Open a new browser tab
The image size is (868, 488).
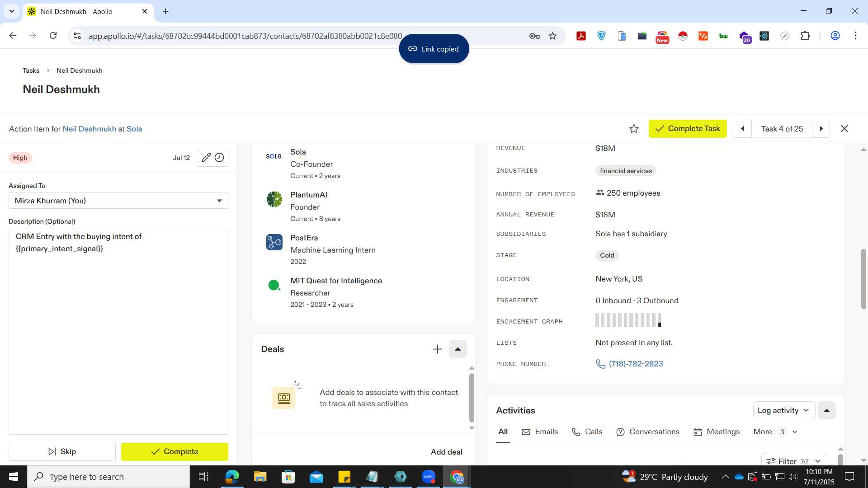(165, 11)
